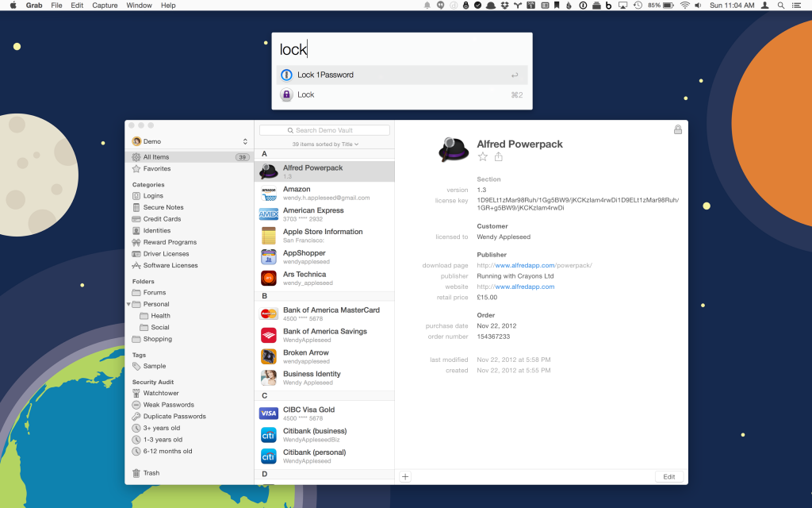Image resolution: width=812 pixels, height=508 pixels.
Task: Select the Amazon login entry
Action: [325, 193]
